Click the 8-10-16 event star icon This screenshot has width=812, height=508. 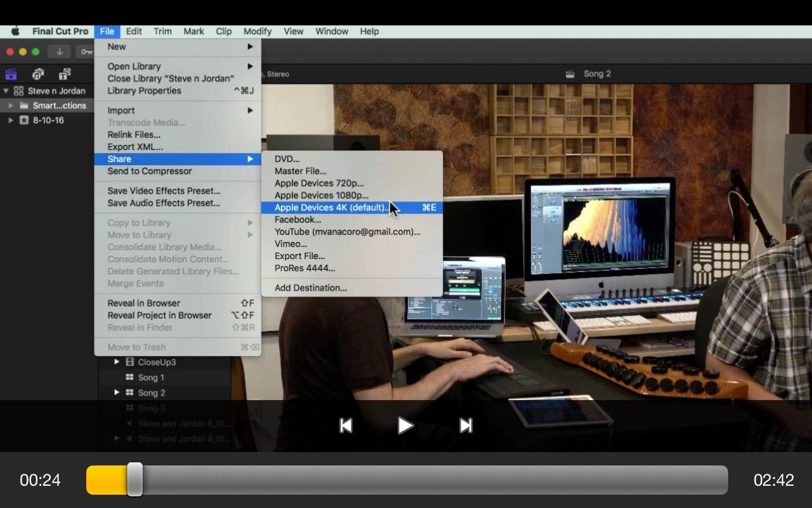[24, 120]
